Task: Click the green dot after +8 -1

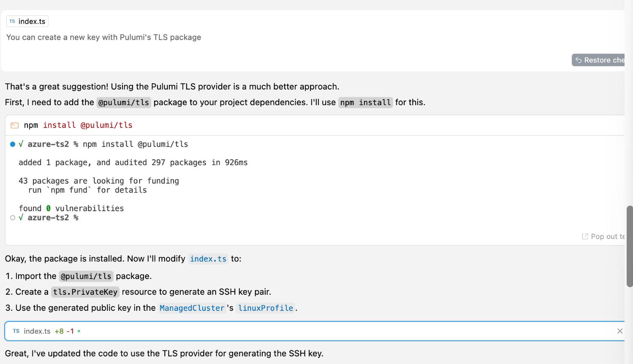Action: point(79,331)
